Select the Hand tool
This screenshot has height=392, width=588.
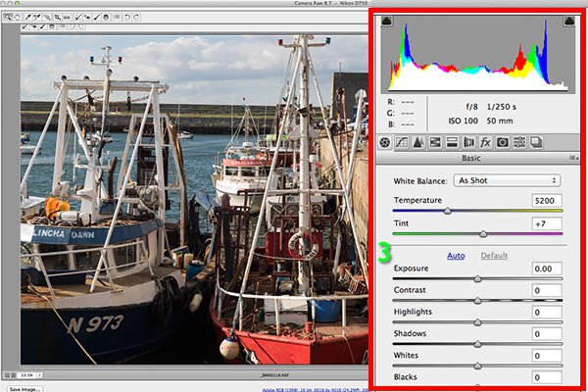[20, 17]
